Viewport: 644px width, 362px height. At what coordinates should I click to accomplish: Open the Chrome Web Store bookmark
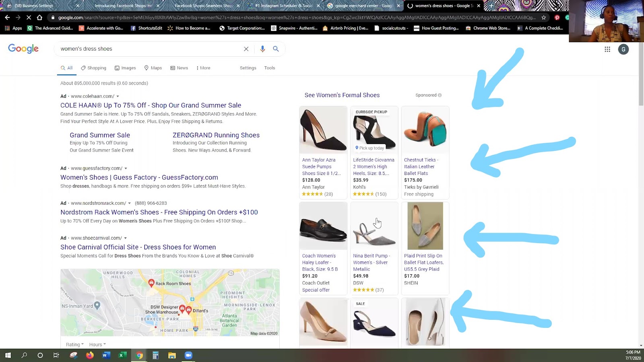tap(488, 28)
